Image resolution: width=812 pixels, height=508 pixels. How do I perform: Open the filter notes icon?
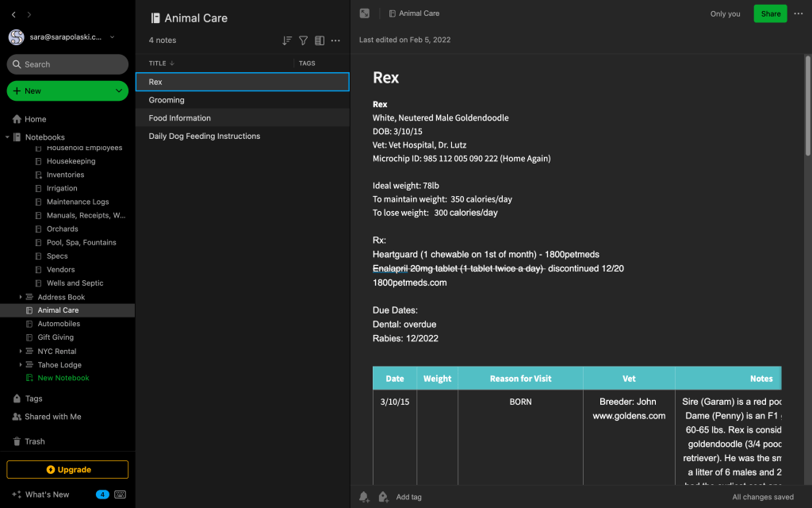[303, 40]
